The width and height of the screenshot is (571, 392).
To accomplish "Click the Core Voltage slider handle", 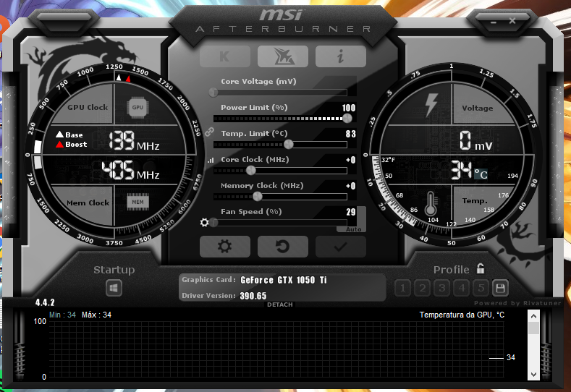I will click(x=213, y=93).
